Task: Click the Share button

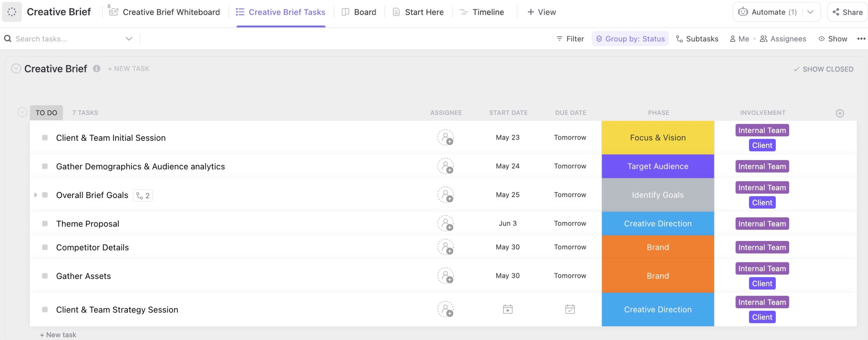Action: (x=847, y=12)
